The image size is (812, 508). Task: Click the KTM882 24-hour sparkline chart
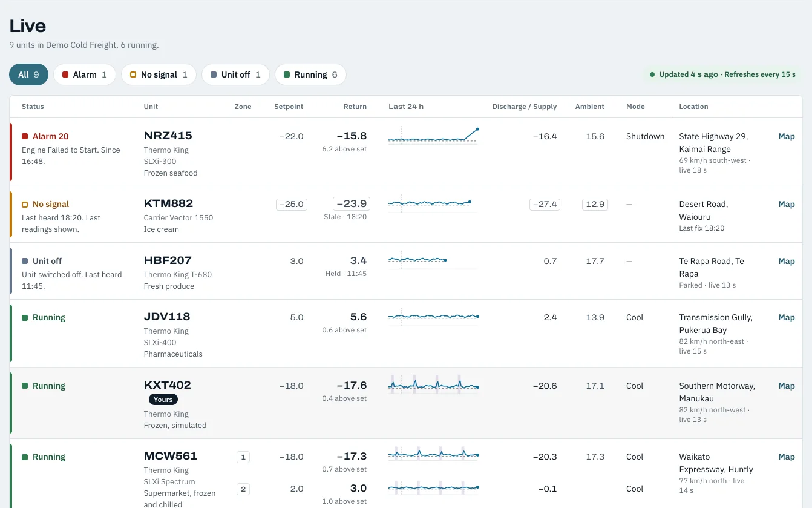tap(433, 203)
